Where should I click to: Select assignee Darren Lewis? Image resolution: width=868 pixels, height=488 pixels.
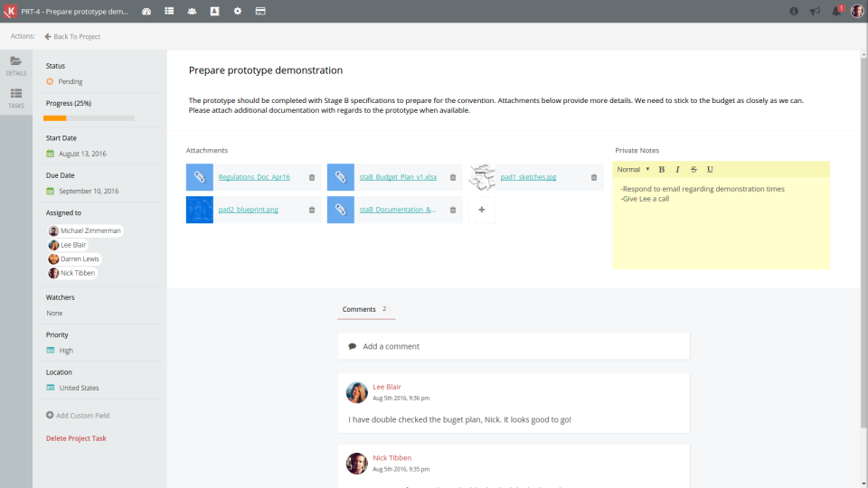[x=74, y=259]
